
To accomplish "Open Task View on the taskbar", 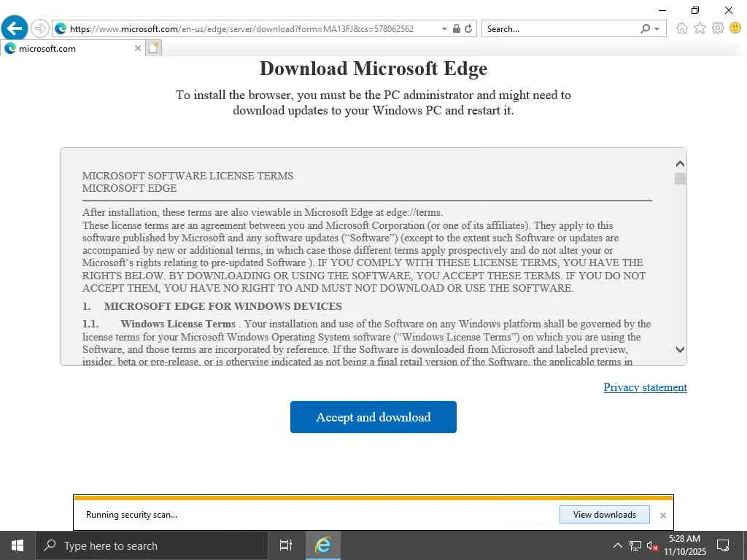I will click(x=285, y=545).
